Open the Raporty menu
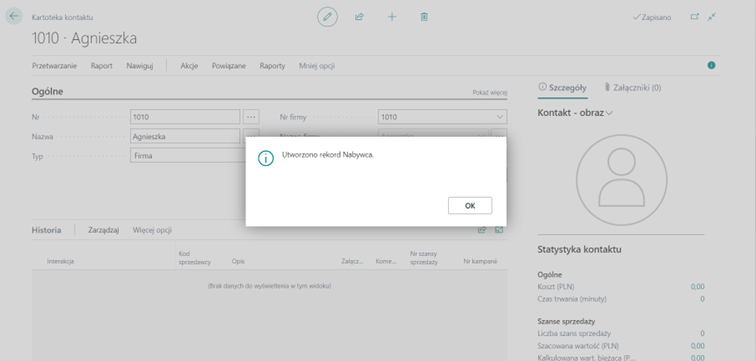The image size is (756, 361). [272, 66]
